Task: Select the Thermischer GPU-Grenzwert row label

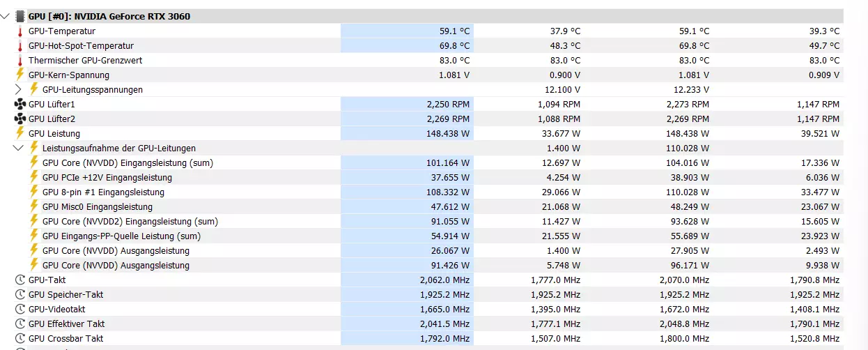Action: pyautogui.click(x=85, y=61)
